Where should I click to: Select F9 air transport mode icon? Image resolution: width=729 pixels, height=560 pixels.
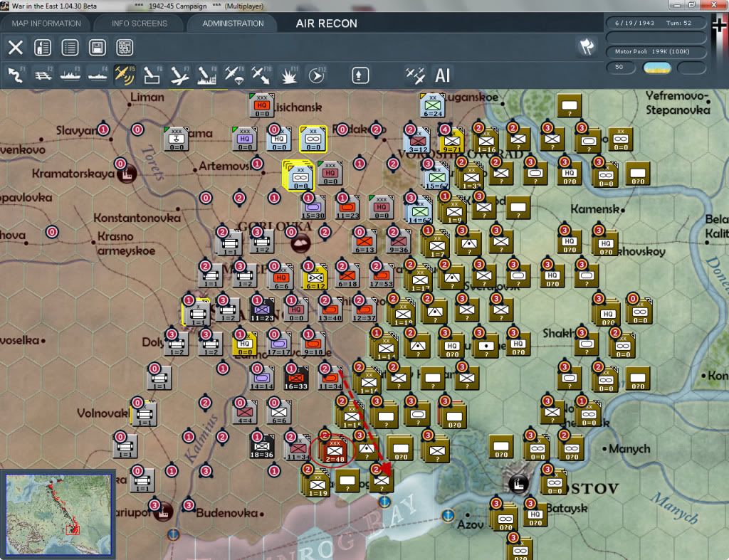point(234,75)
